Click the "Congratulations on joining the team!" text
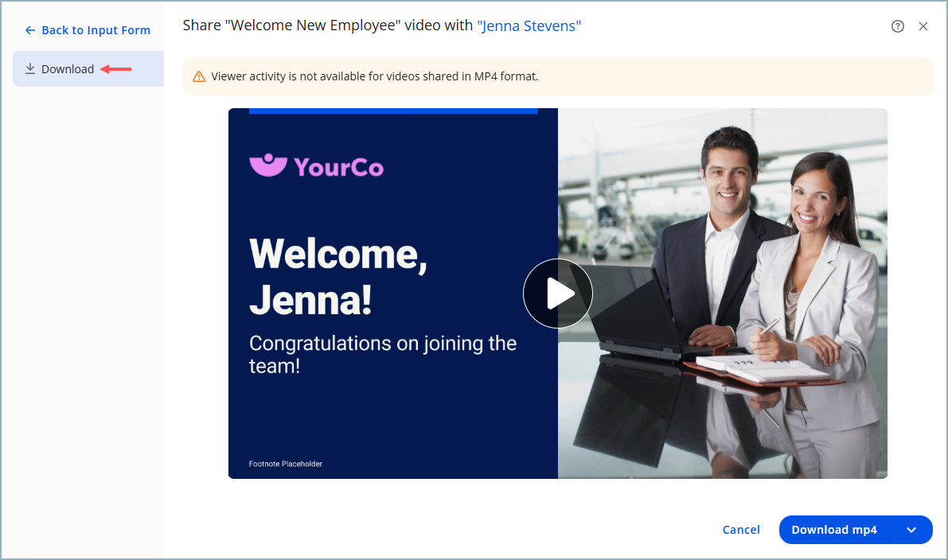The image size is (948, 560). tap(382, 355)
